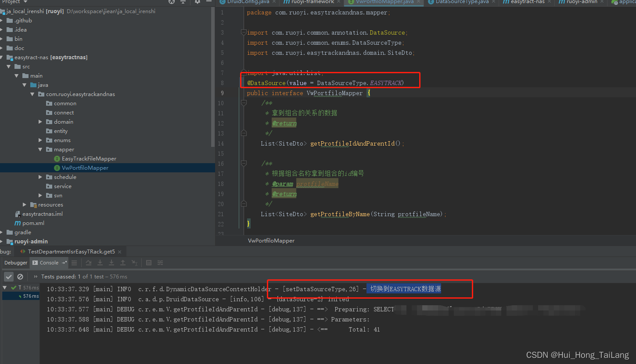Screen dimensions: 636x364
Task: Expand the .idea folder
Action: (x=1, y=30)
